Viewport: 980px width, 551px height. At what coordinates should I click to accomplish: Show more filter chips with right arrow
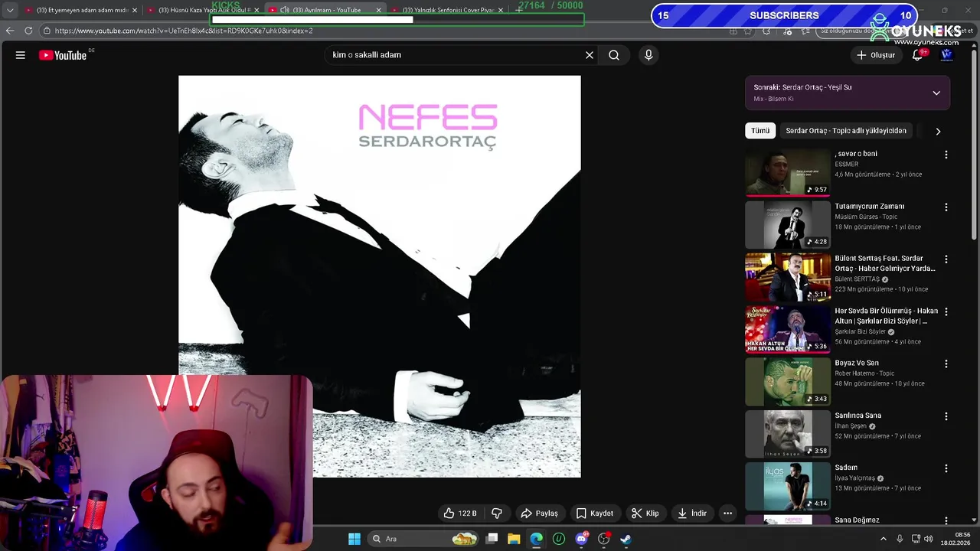tap(938, 131)
